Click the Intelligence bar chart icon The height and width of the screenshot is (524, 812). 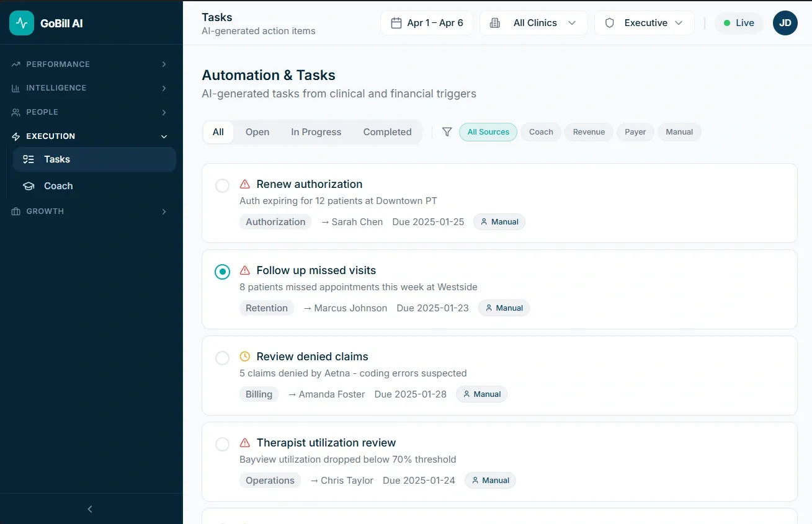pos(16,88)
